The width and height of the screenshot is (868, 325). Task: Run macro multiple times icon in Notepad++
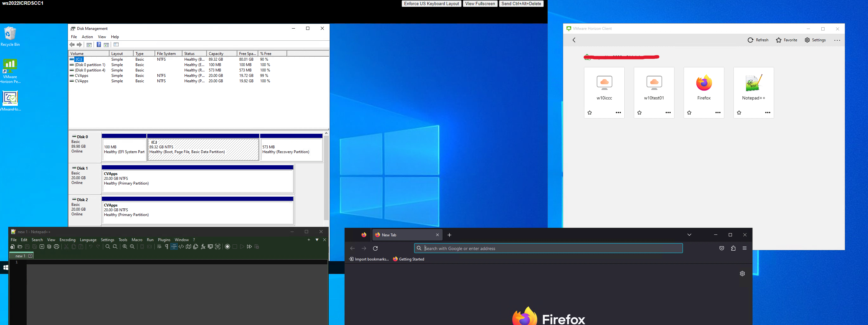coord(249,247)
